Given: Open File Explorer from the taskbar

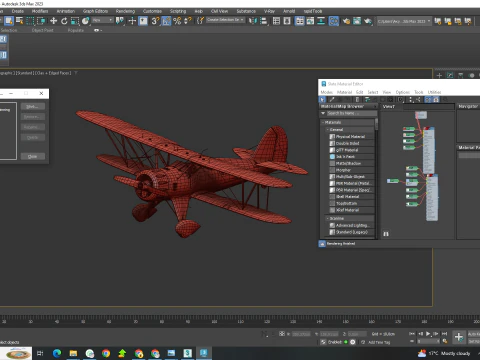Looking at the screenshot, I should 73,353.
